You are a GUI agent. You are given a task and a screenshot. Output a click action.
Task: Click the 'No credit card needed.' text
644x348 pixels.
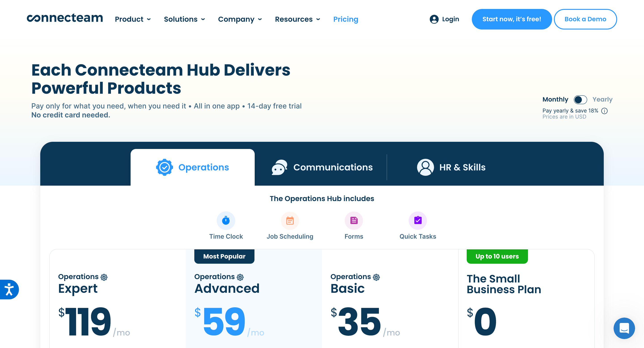71,115
